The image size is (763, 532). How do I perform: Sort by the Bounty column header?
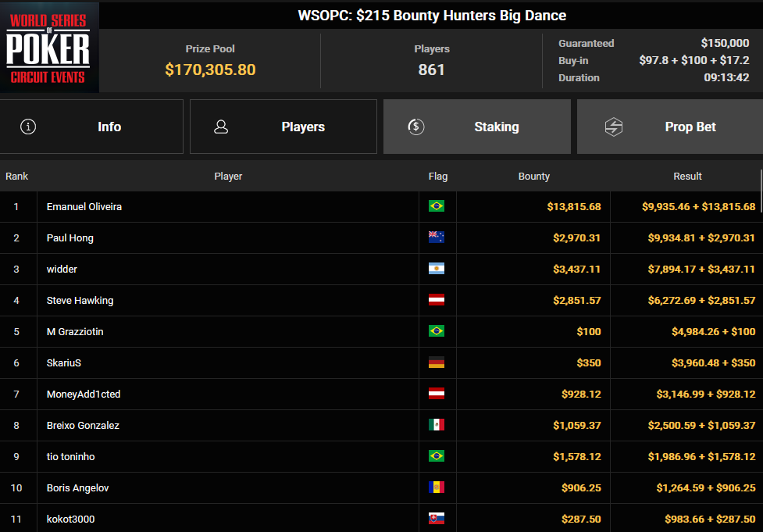point(534,177)
